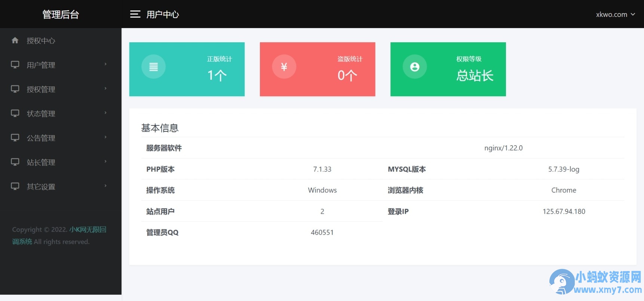Viewport: 644px width, 301px height.
Task: Click the 服务器软件 row label
Action: point(164,148)
